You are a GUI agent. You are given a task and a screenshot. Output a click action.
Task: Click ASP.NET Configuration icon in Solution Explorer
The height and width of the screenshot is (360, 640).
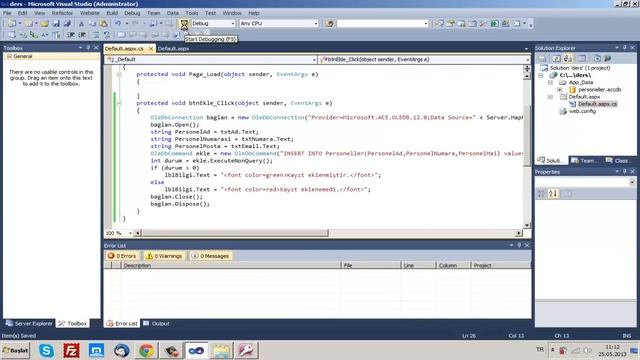tap(608, 58)
